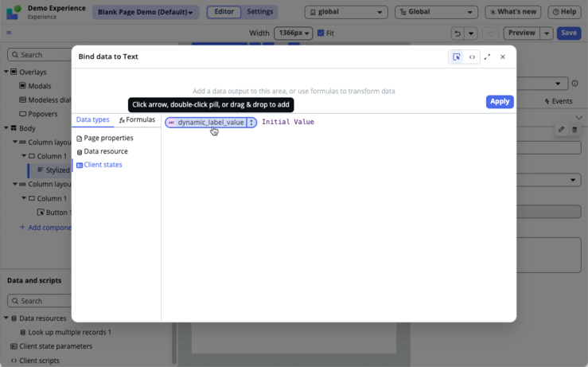The height and width of the screenshot is (367, 588).
Task: Select the visual pill view icon
Action: pos(457,57)
